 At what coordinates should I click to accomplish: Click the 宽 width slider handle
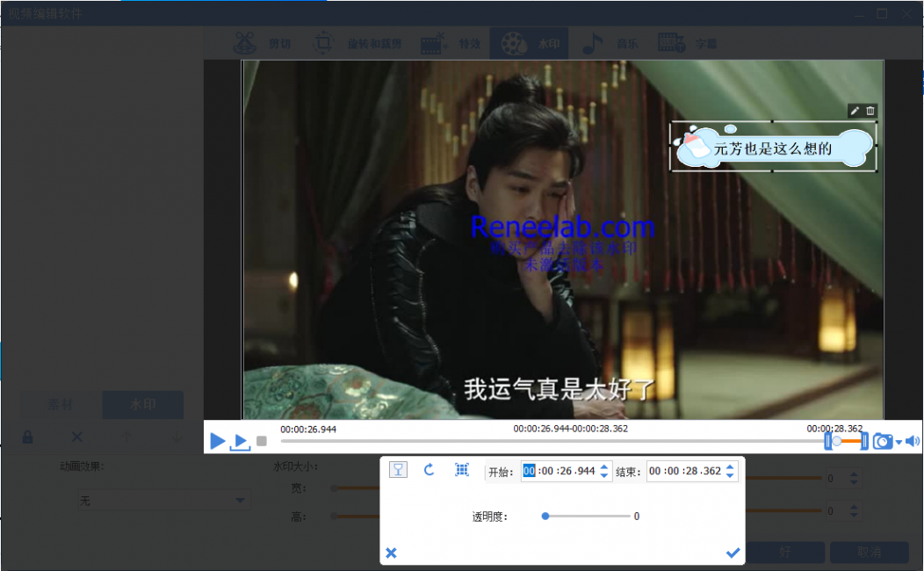[x=334, y=488]
